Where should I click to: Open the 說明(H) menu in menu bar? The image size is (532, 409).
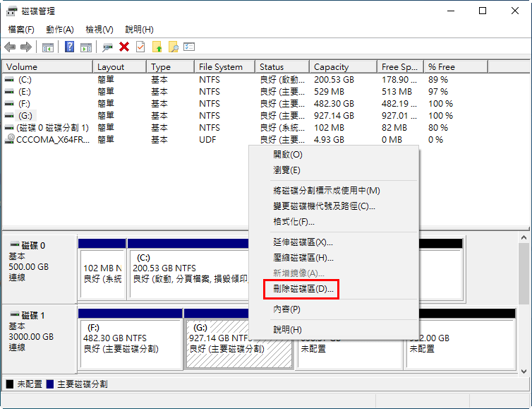pos(139,30)
